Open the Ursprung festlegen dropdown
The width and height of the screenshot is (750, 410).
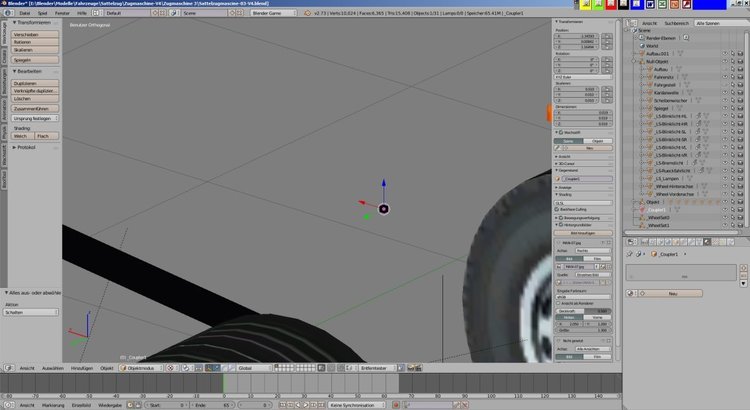point(35,118)
